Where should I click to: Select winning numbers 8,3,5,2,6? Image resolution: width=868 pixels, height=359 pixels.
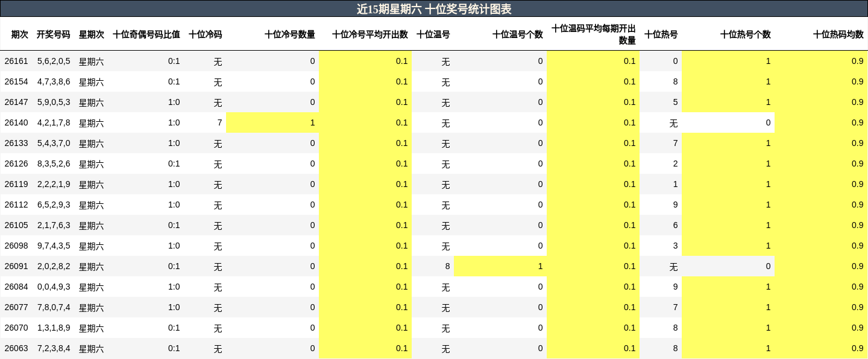tap(54, 164)
